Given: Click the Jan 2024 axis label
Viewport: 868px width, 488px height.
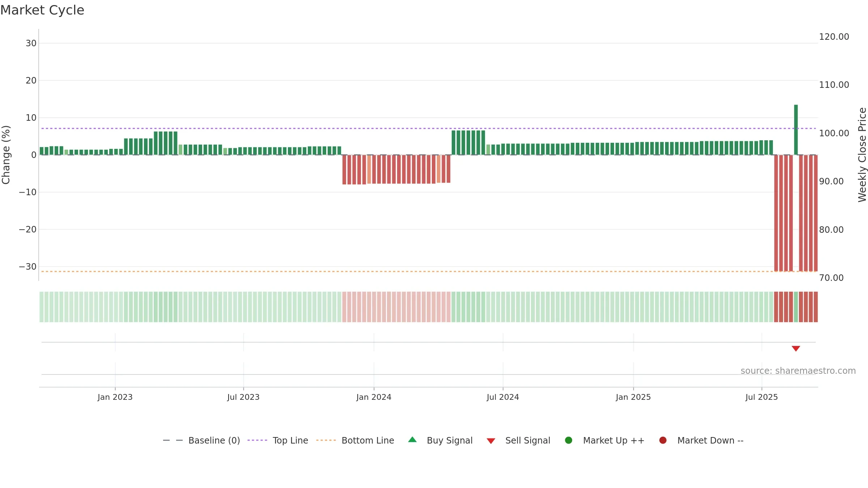Looking at the screenshot, I should pos(374,397).
